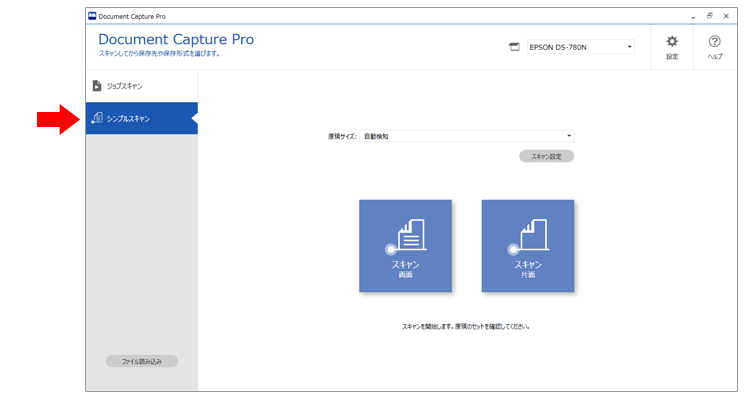Screen dimensions: 745x402
Task: Start a 片面 single-sided scan
Action: coord(527,246)
